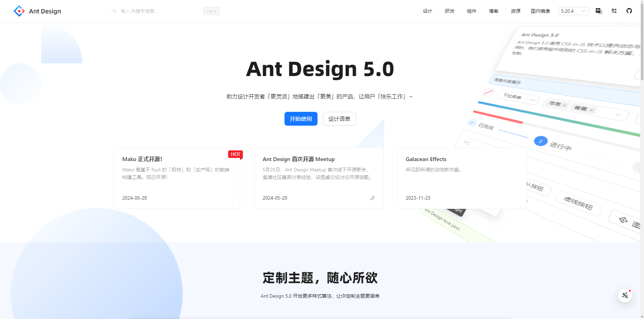Open the language switch icon in header
644x319 pixels.
[x=599, y=11]
